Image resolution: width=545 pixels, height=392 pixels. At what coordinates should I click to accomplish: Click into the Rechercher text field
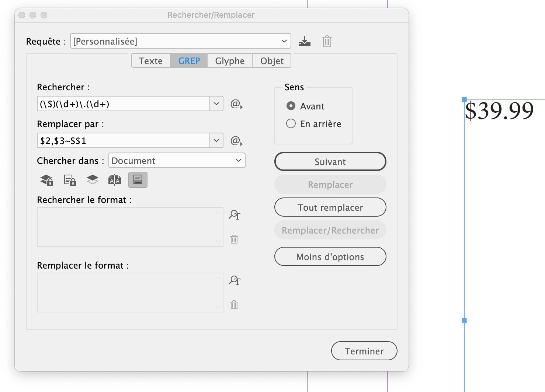[124, 104]
